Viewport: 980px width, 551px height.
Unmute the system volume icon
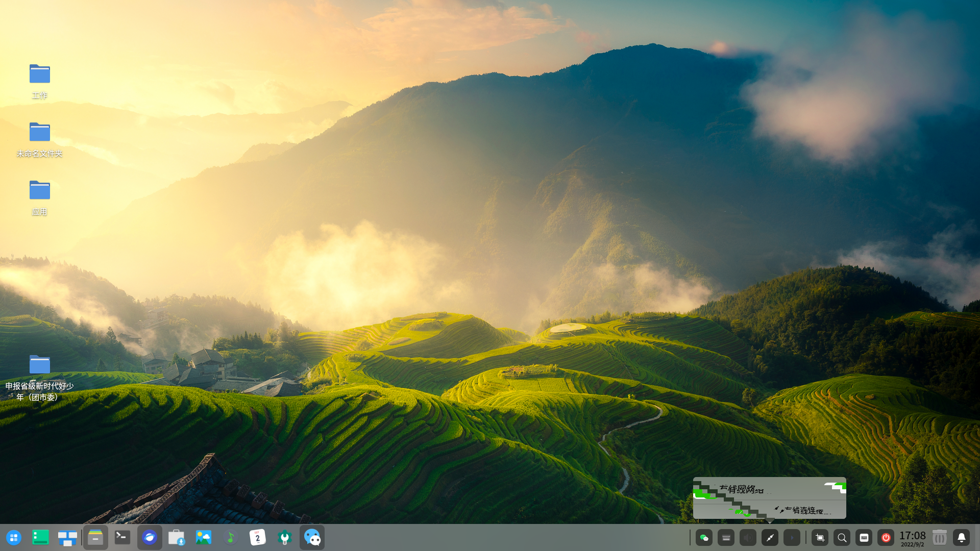click(x=748, y=538)
